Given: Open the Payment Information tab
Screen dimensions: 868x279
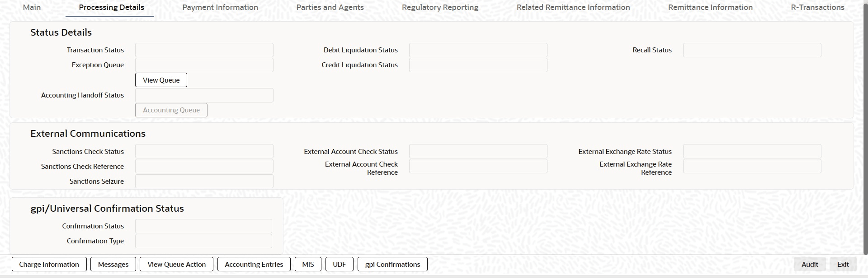Looking at the screenshot, I should click(220, 7).
